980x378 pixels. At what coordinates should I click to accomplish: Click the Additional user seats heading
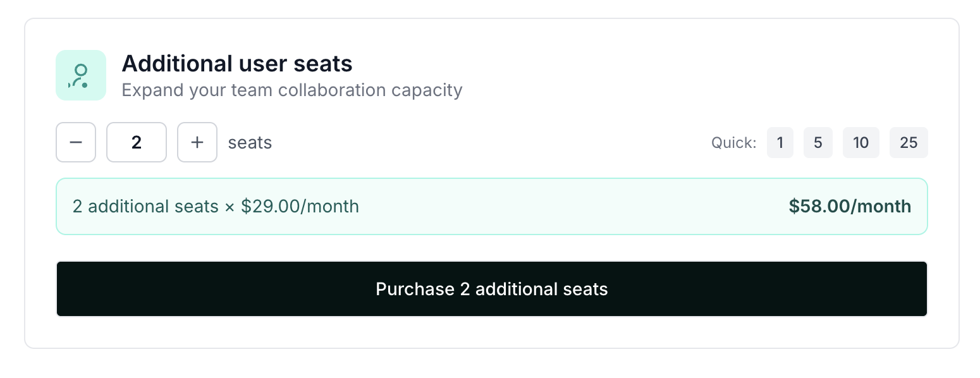tap(237, 64)
